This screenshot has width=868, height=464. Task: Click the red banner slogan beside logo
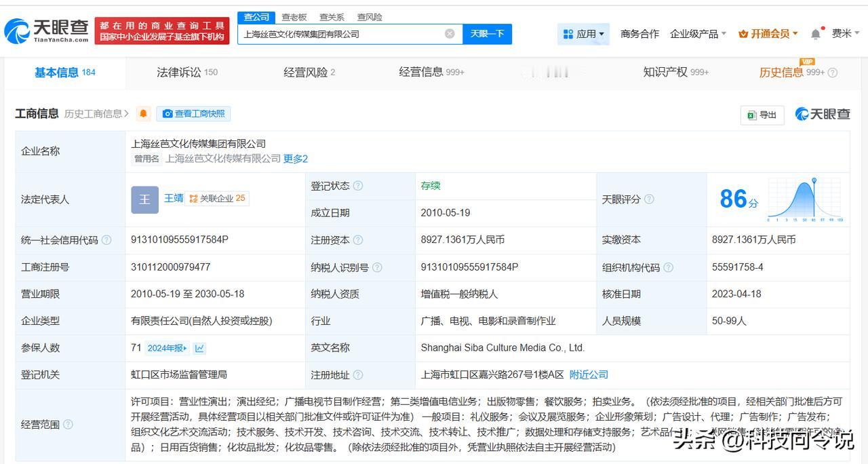tap(162, 31)
